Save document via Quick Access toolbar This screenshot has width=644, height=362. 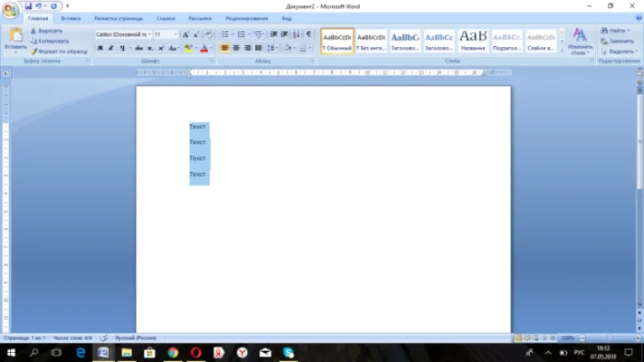[28, 6]
